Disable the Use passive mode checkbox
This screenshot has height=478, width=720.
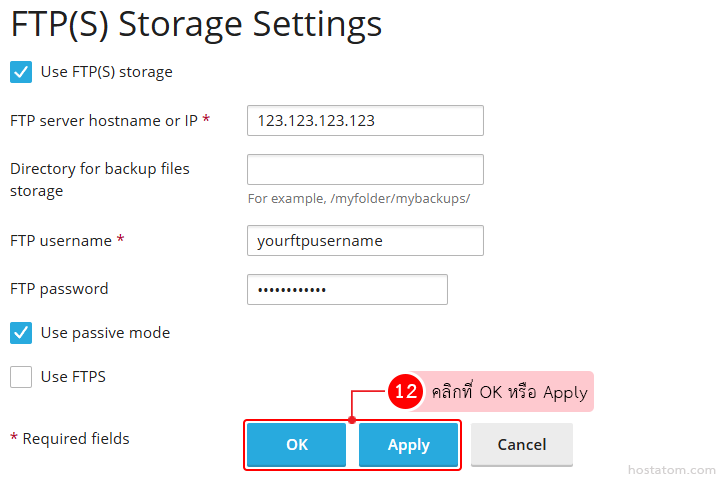tap(21, 332)
